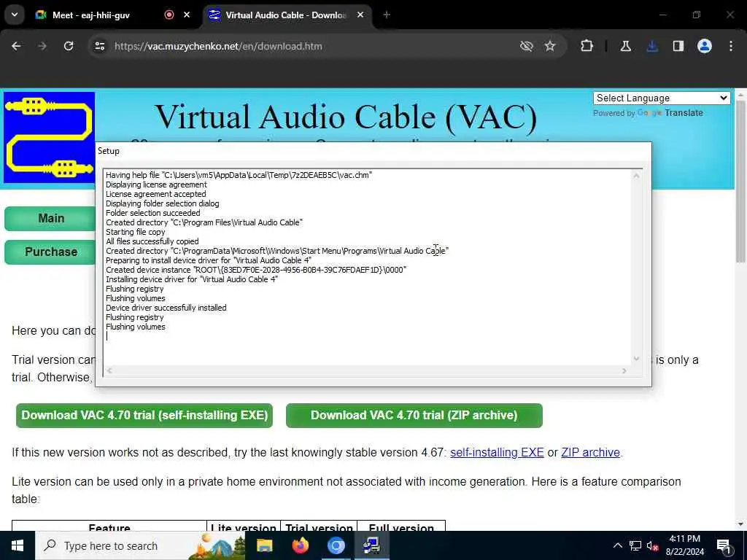This screenshot has width=747, height=560.
Task: Open the Extensions puzzle icon
Action: (x=587, y=46)
